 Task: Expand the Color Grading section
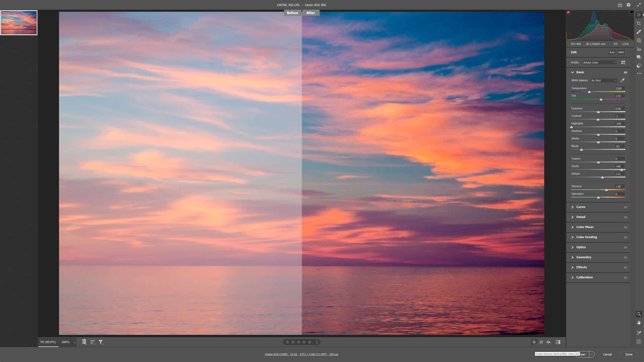(586, 237)
